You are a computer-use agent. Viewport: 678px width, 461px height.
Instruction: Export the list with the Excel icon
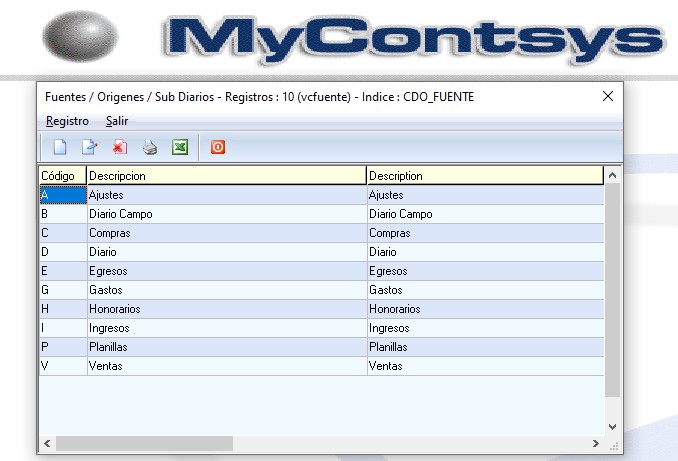[180, 148]
